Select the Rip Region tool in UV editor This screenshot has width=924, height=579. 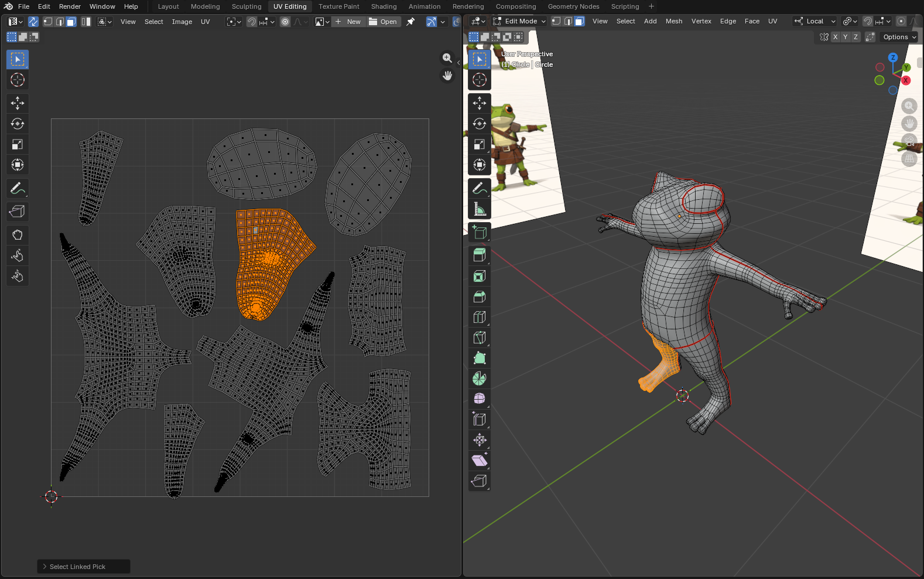[17, 212]
